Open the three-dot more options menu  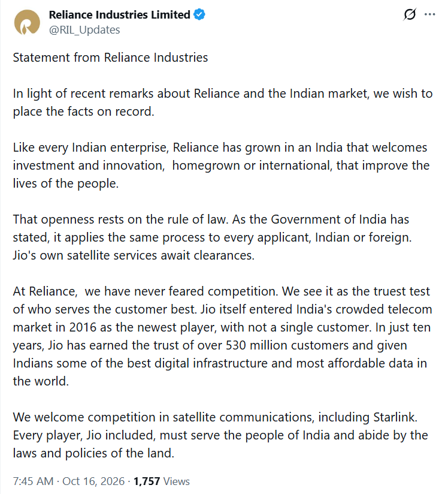coord(430,14)
